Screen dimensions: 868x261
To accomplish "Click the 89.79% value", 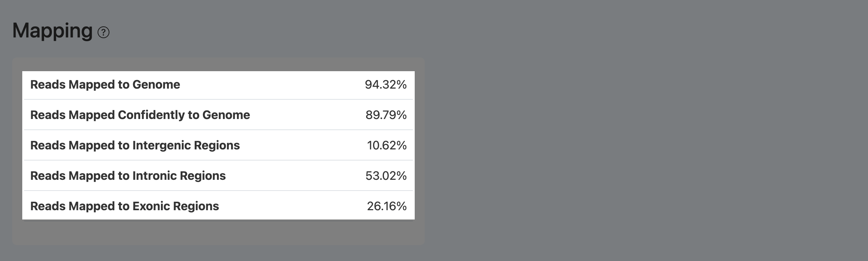I will (x=386, y=115).
